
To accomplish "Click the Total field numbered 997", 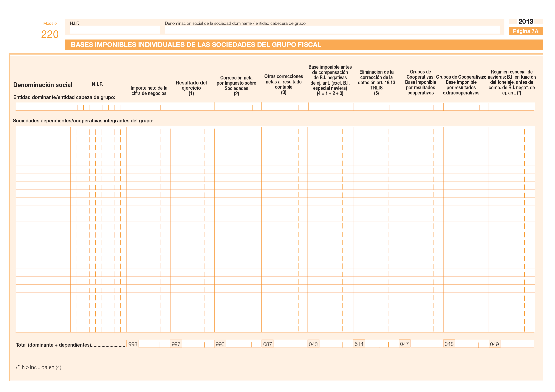I will 192,344.
